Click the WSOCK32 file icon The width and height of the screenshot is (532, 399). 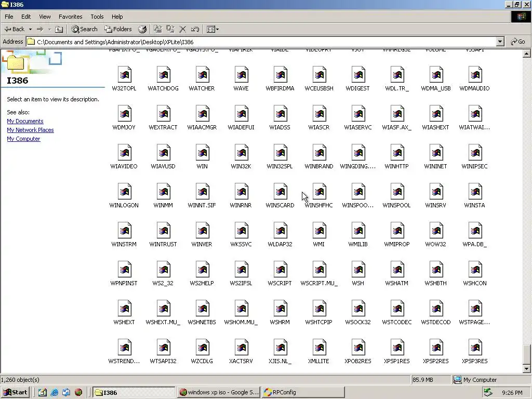click(358, 308)
